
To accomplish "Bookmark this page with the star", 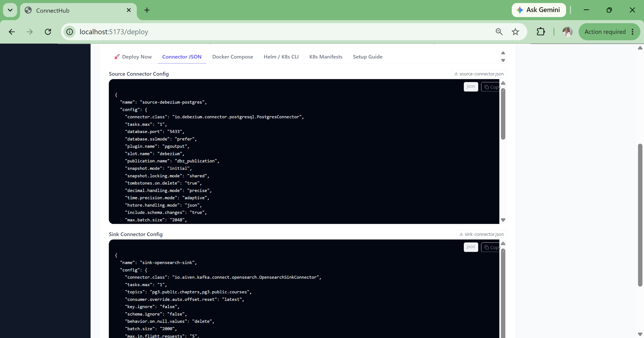I will point(515,32).
